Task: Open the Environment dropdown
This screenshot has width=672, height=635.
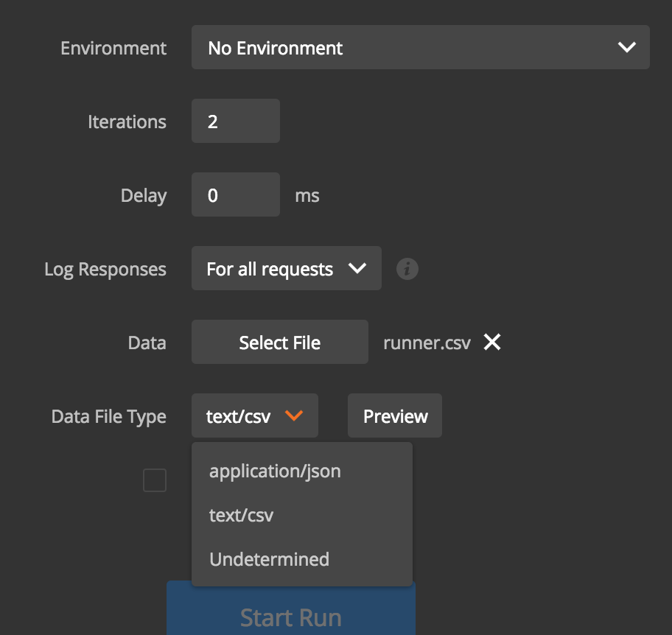Action: (420, 48)
